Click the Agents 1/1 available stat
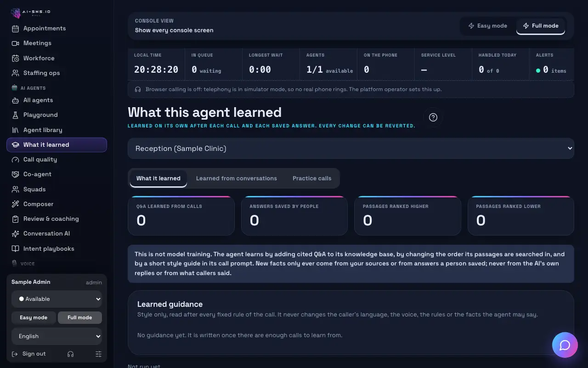 (x=328, y=64)
